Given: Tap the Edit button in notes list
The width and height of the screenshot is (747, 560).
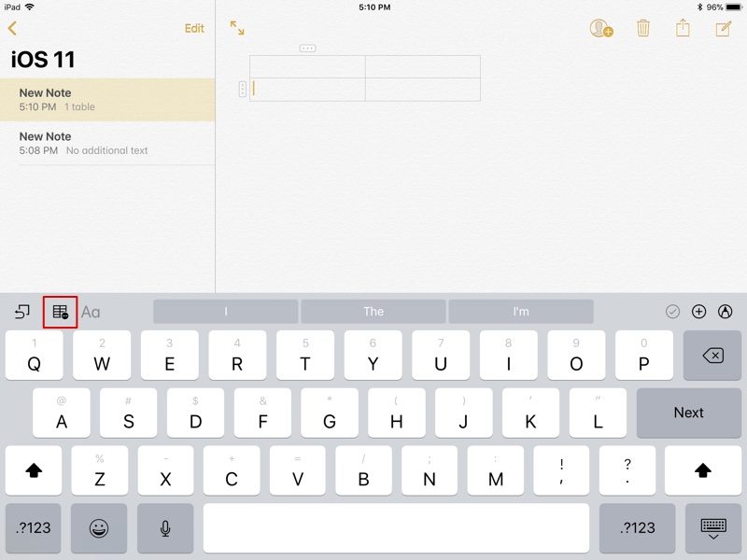Looking at the screenshot, I should [194, 29].
